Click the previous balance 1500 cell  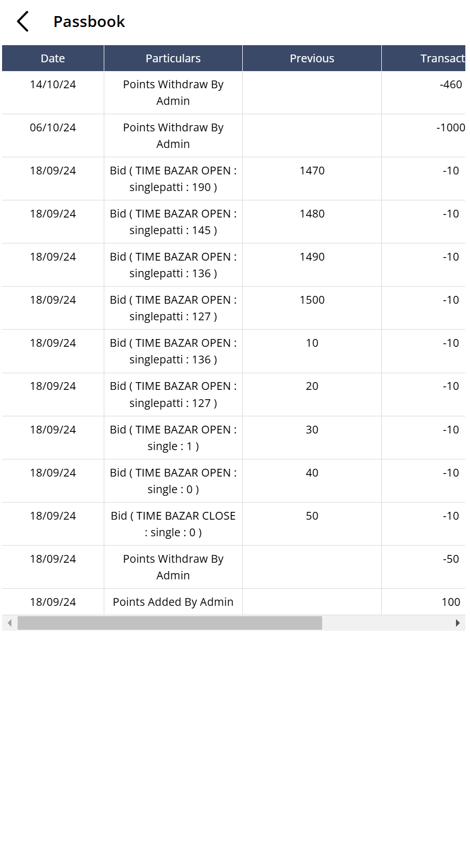(x=312, y=300)
